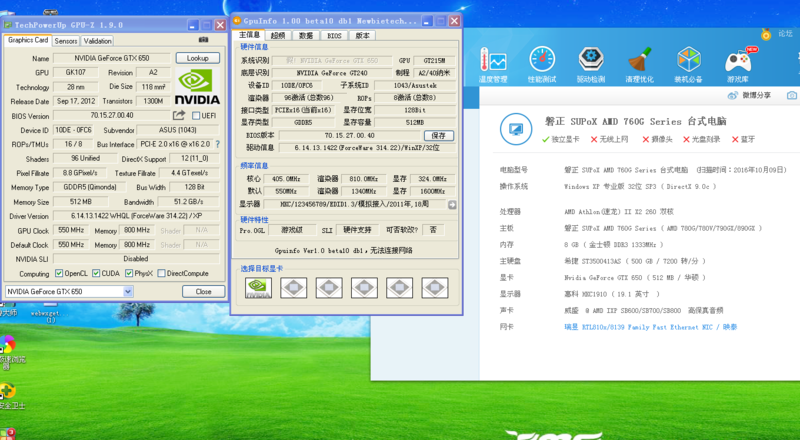Click GPU-Z screenshot camera icon
This screenshot has width=800, height=440.
[203, 40]
